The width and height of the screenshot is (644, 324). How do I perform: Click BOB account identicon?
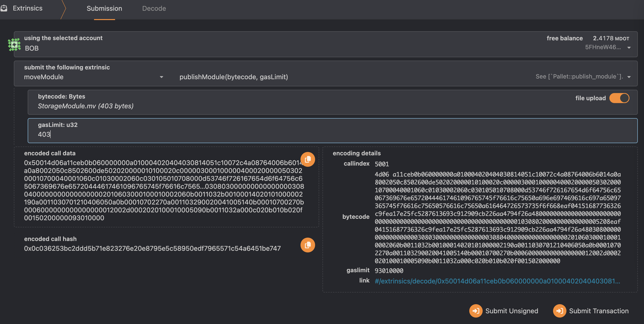(14, 44)
